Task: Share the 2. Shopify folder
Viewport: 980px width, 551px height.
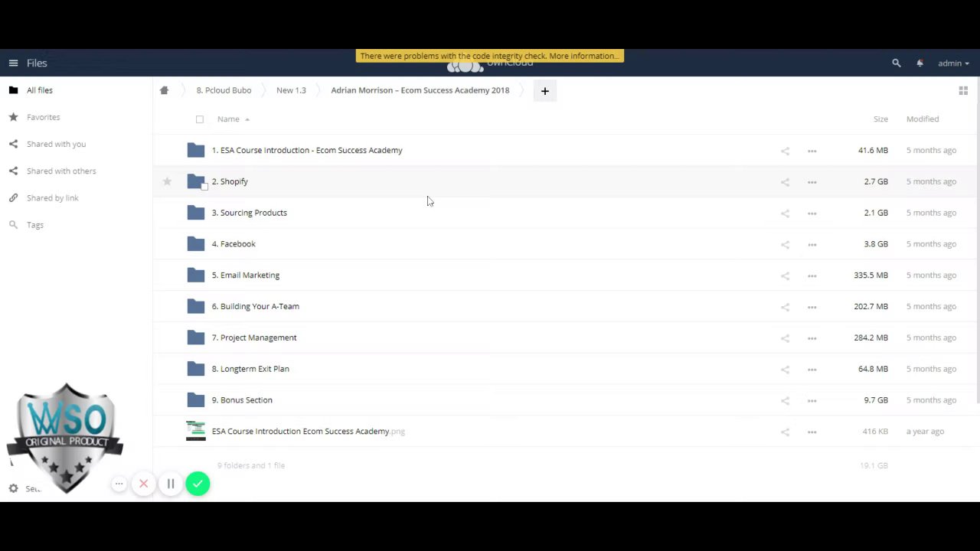Action: [785, 182]
